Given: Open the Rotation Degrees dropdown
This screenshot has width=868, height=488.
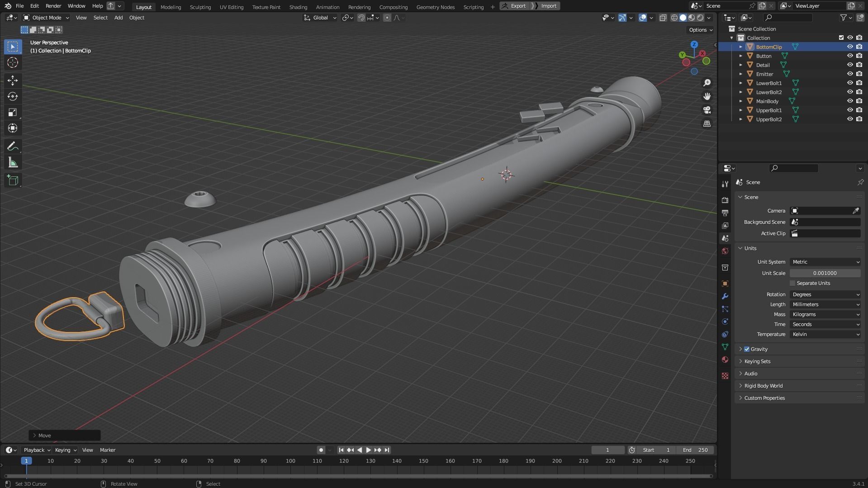Looking at the screenshot, I should (825, 294).
